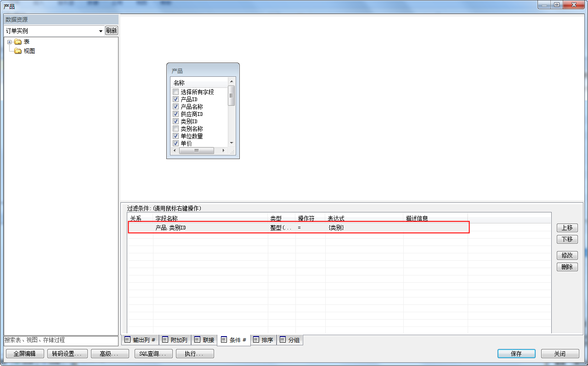The height and width of the screenshot is (366, 588).
Task: Check the 选择所有字段 checkbox
Action: (x=175, y=92)
